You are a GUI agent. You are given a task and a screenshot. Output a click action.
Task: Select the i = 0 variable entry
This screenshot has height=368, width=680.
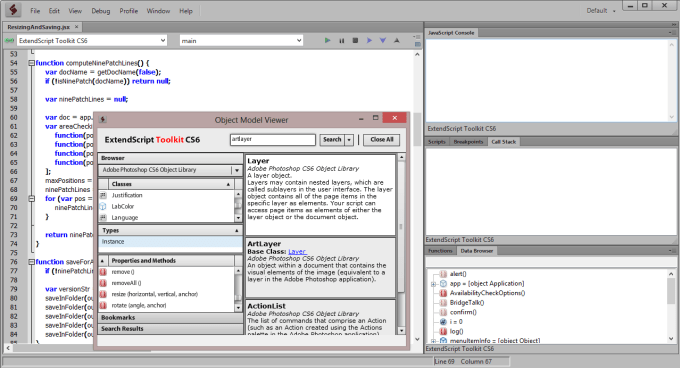point(456,322)
